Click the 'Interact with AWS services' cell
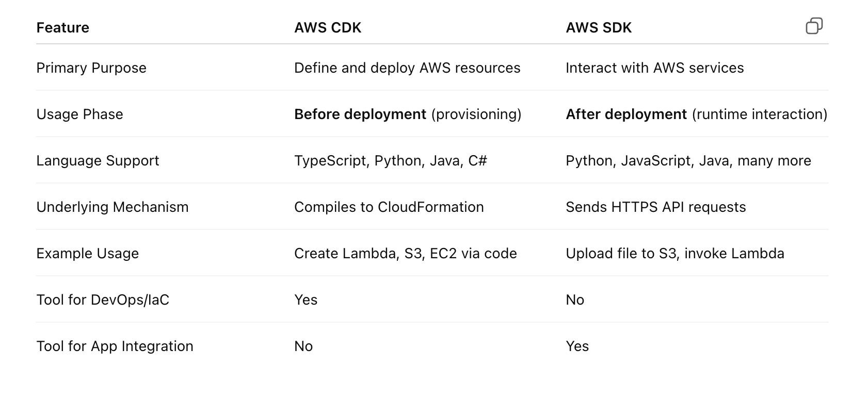This screenshot has height=400, width=868. point(654,68)
